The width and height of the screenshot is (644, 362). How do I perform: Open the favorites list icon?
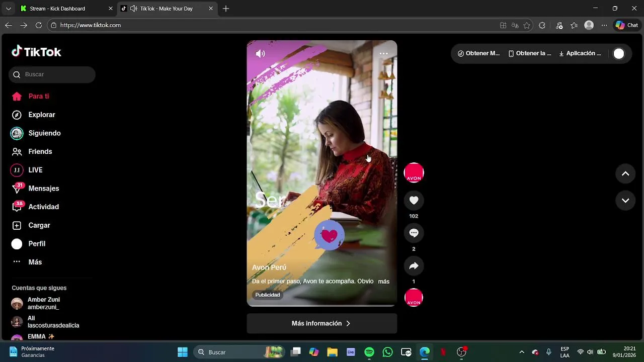click(574, 25)
